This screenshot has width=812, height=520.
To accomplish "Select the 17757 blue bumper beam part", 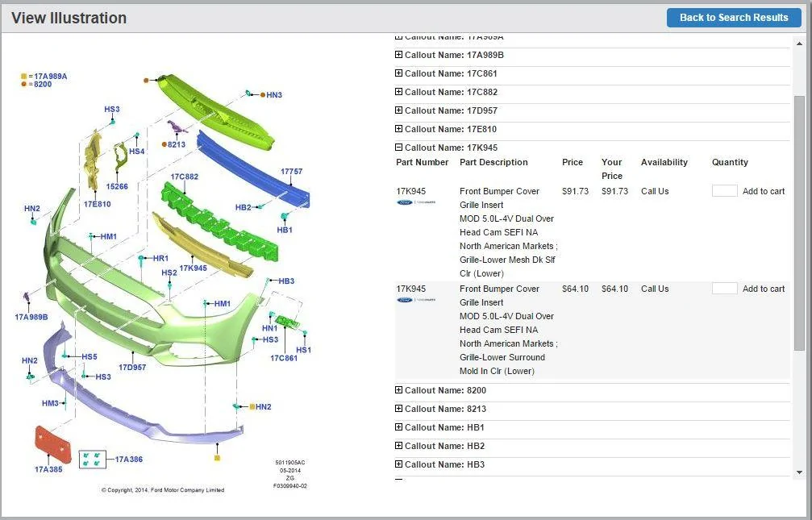I will pos(254,168).
